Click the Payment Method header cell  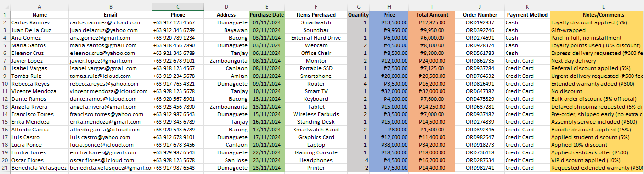527,15
